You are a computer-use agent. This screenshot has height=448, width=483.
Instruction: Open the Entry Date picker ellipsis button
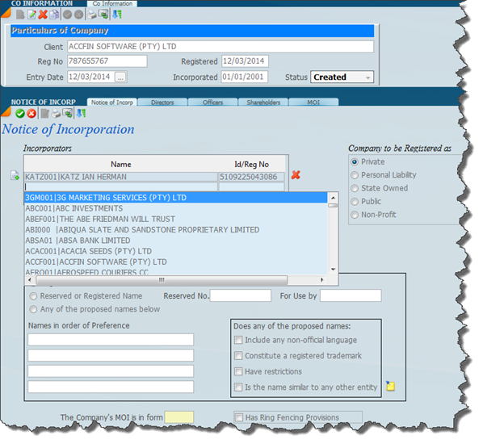(x=120, y=77)
